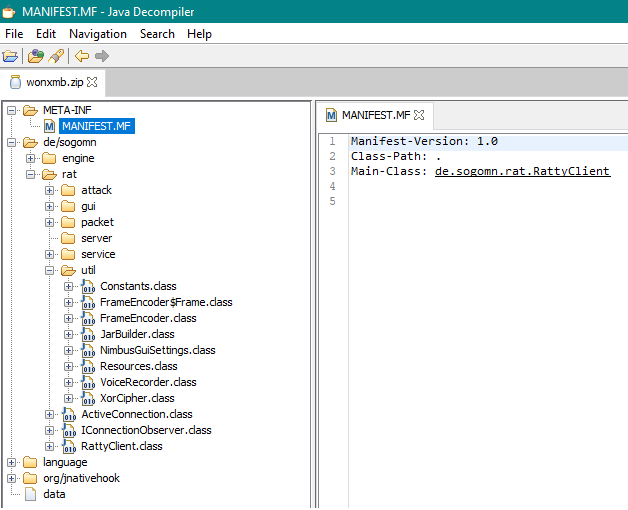The image size is (628, 510).
Task: Select IConnectionObserver.class in the tree
Action: coord(146,431)
